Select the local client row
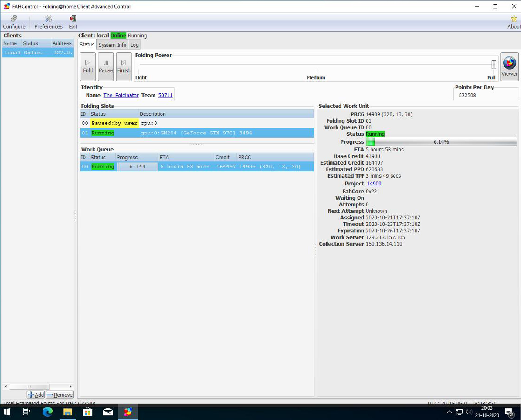Screen dimensions: 521x420 38,53
